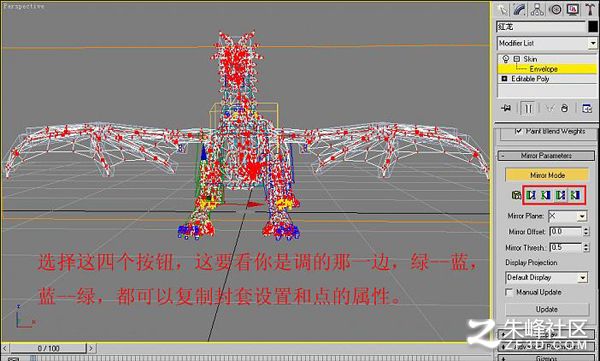600x361 pixels.
Task: Uncheck Paint Blend Weights checkbox
Action: 518,131
